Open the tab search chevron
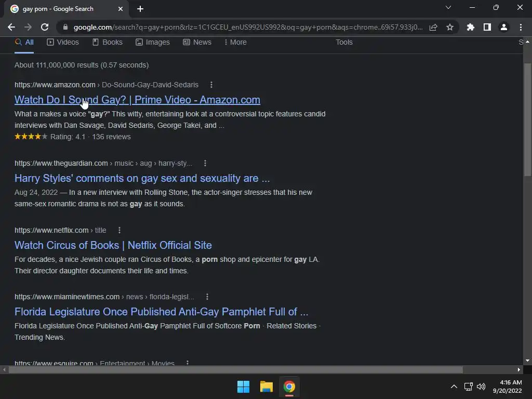This screenshot has width=532, height=399. coord(448,7)
